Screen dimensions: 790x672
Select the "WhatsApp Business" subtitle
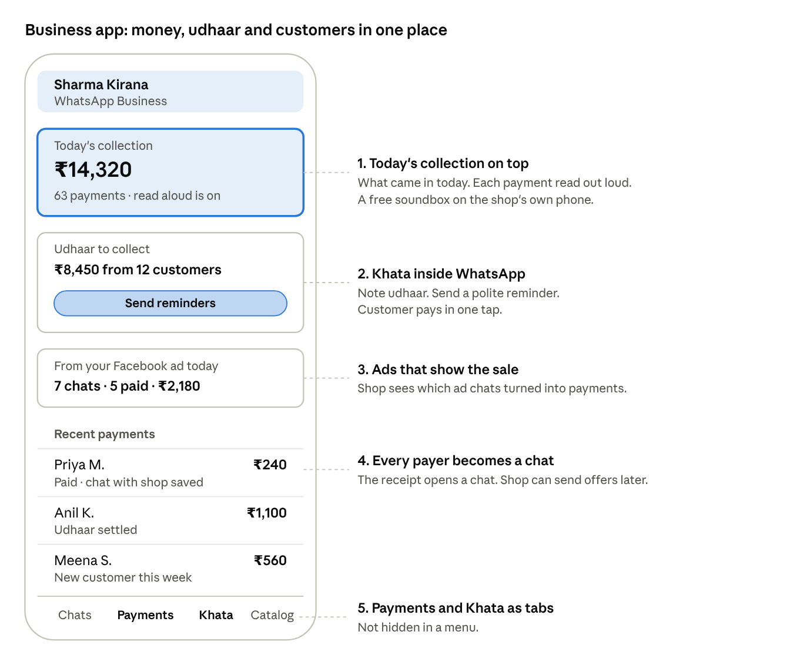pos(111,101)
